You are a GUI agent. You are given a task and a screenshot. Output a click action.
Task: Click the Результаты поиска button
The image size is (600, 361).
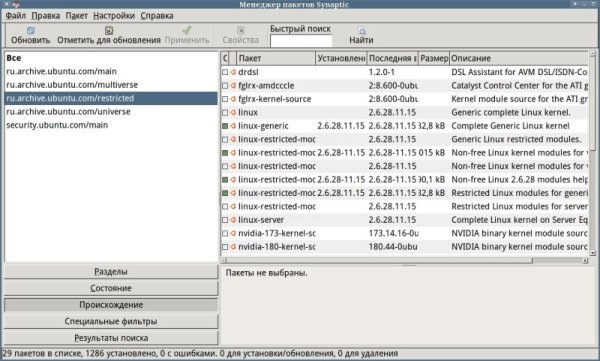pyautogui.click(x=111, y=338)
